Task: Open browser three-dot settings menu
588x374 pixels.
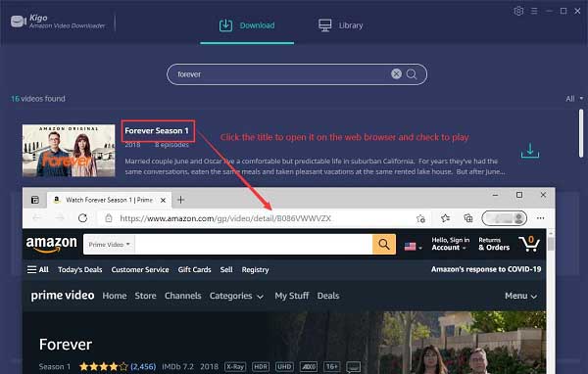Action: pos(540,218)
